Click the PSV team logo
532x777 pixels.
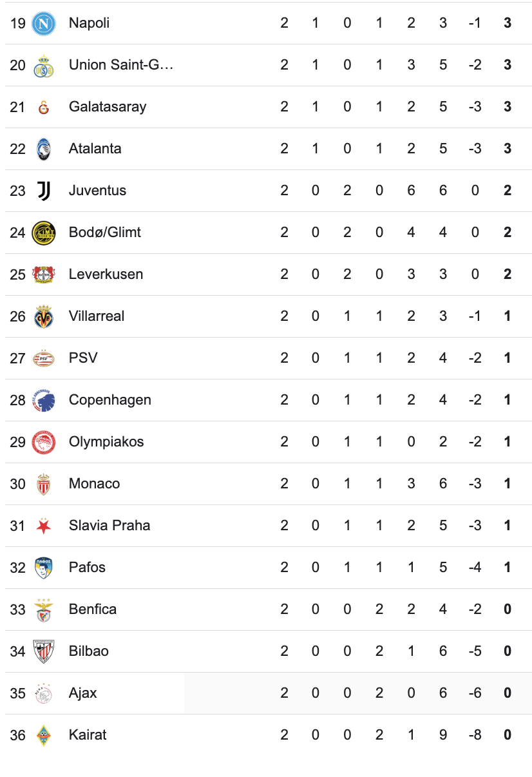click(44, 358)
